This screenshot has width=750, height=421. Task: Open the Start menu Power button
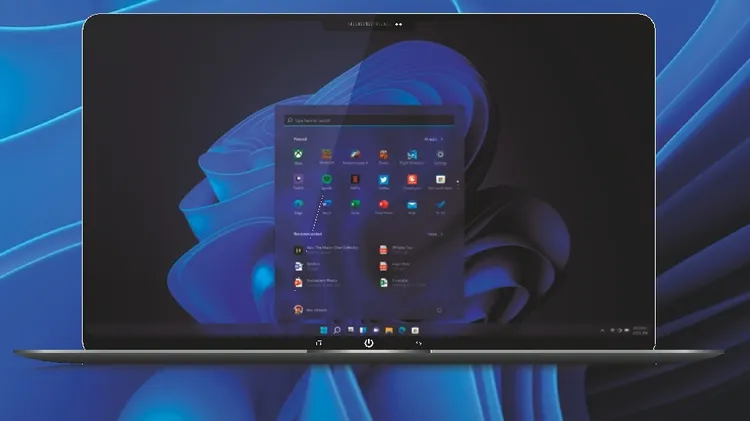(x=439, y=310)
